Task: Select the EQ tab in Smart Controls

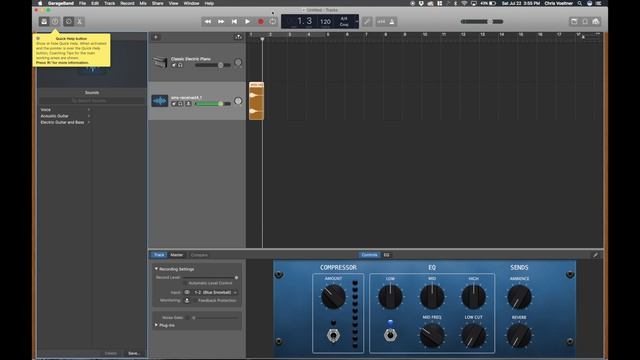Action: pyautogui.click(x=387, y=255)
